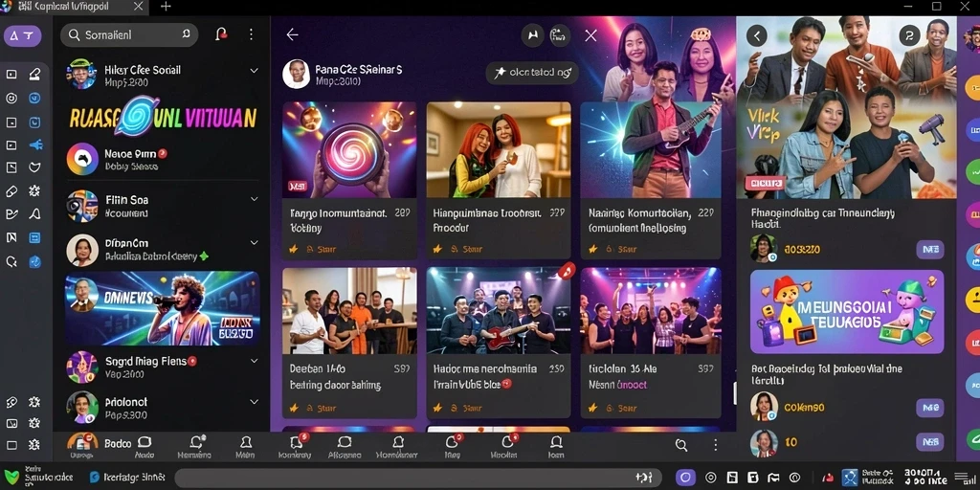Select the pencil edit icon in left icon sidebar
Viewport: 980px width, 490px height.
coord(35,75)
